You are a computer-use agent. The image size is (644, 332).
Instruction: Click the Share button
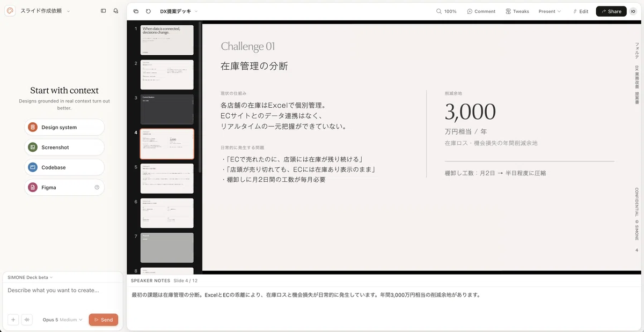click(x=611, y=11)
